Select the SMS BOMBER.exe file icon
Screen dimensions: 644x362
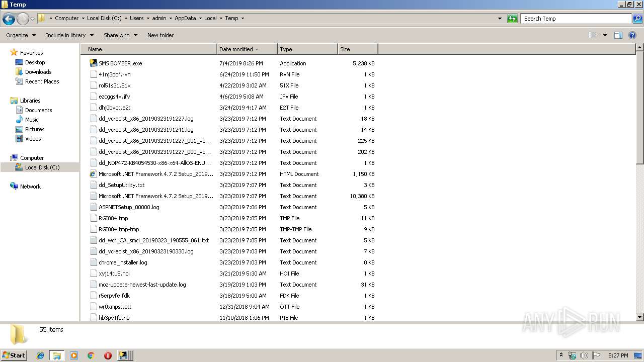tap(93, 63)
